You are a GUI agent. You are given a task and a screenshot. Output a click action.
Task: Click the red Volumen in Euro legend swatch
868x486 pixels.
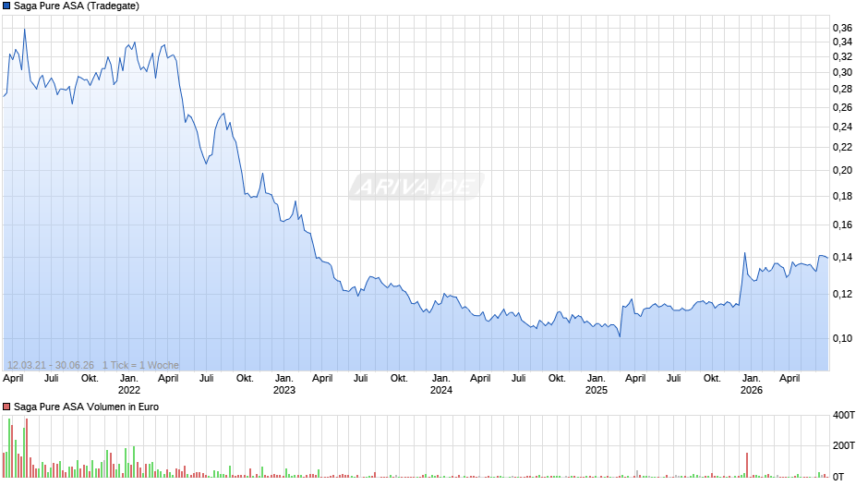(x=6, y=407)
